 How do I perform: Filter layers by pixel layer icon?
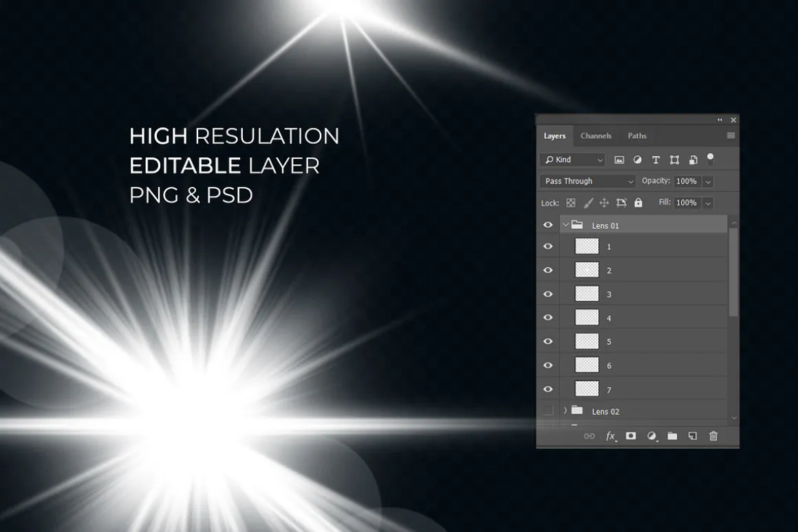619,159
